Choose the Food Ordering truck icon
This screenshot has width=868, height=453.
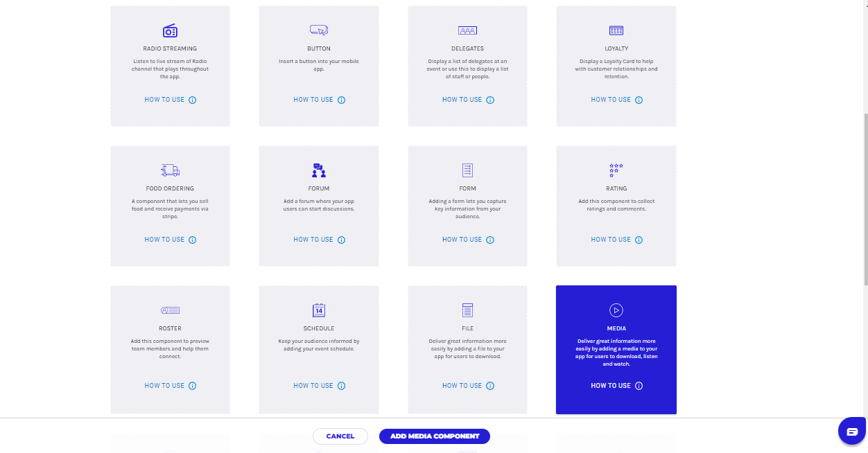[x=170, y=170]
